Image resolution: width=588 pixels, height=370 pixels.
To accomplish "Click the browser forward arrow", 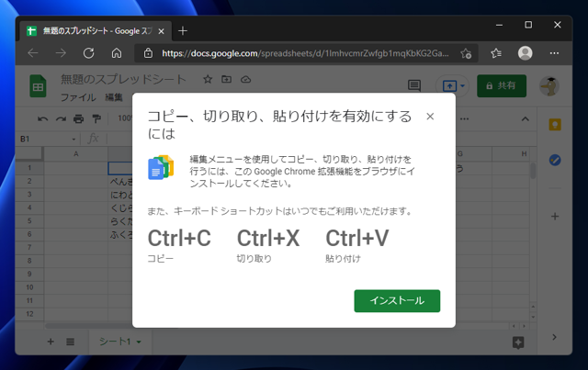I will point(61,53).
